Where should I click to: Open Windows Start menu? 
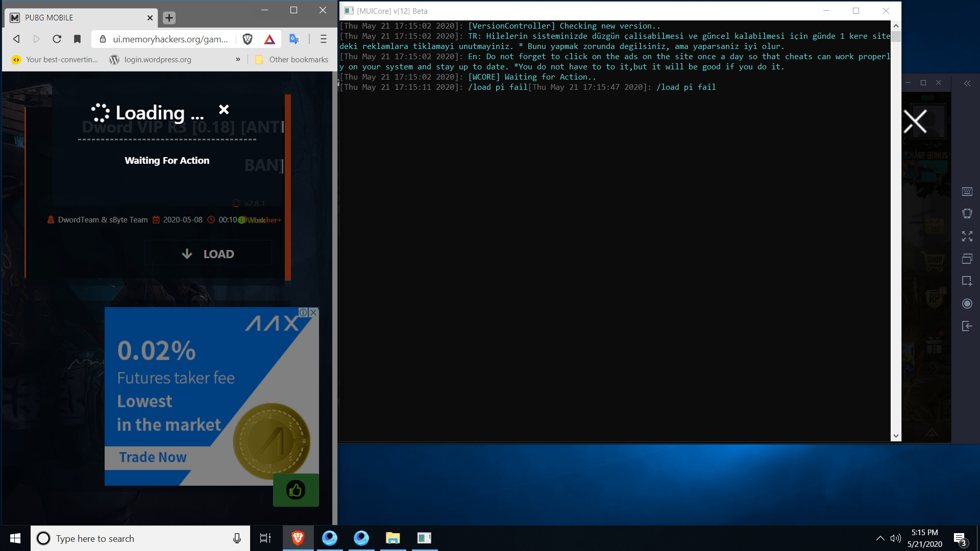click(x=15, y=538)
